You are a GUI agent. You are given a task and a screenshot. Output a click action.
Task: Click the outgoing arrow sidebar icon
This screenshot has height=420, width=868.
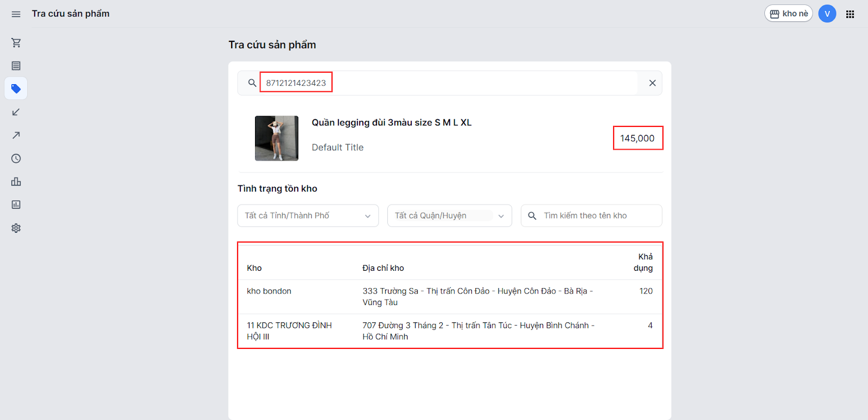pos(16,135)
